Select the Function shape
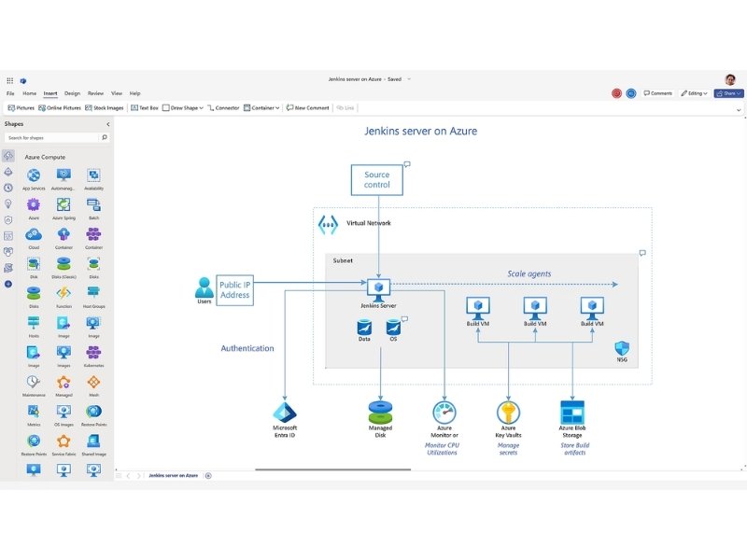This screenshot has width=747, height=560. 63,297
